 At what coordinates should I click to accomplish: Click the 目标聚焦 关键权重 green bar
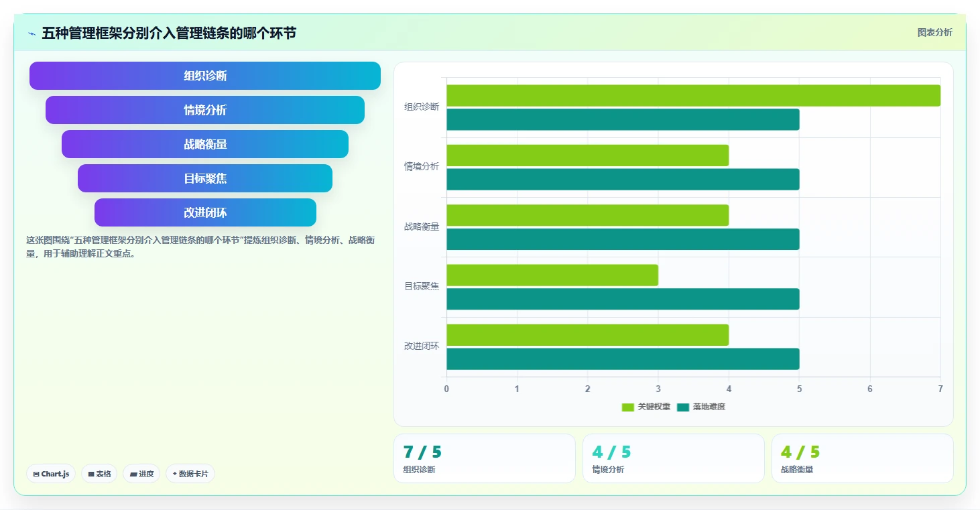552,275
